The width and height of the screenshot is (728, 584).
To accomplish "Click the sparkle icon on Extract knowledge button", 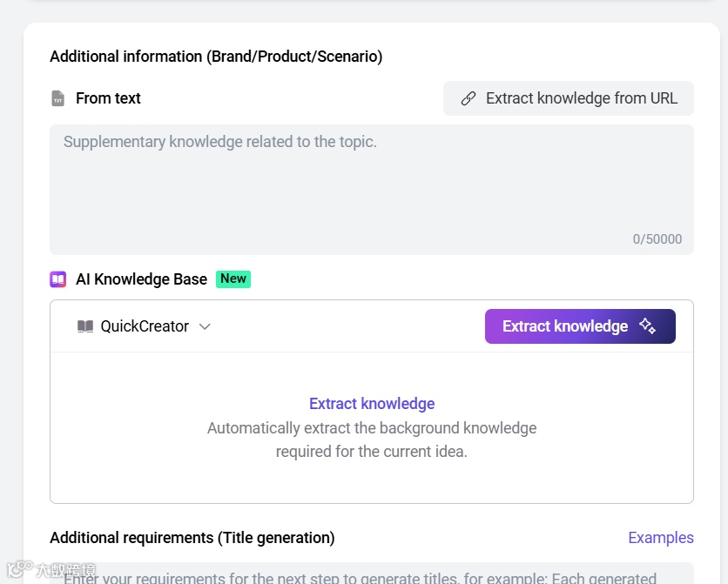I will [x=647, y=326].
